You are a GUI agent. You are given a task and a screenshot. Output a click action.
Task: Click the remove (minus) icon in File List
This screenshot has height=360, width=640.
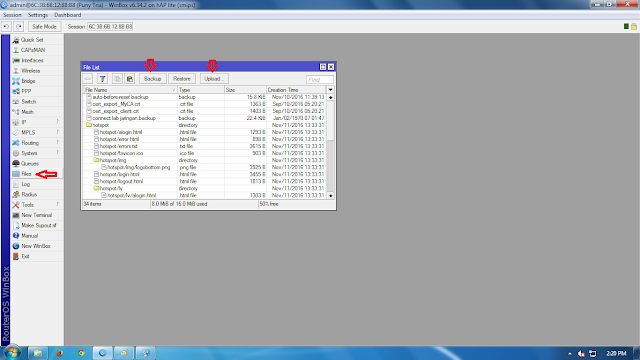click(x=88, y=79)
